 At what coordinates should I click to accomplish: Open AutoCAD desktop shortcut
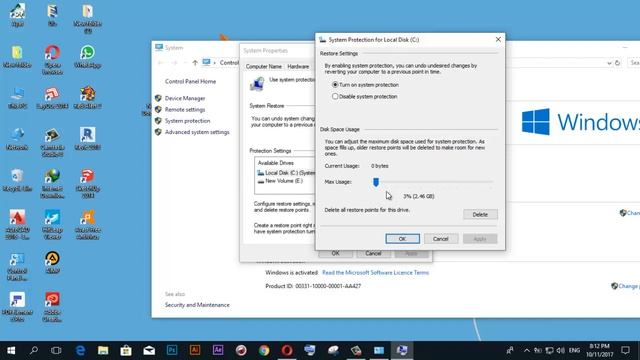pos(17,224)
